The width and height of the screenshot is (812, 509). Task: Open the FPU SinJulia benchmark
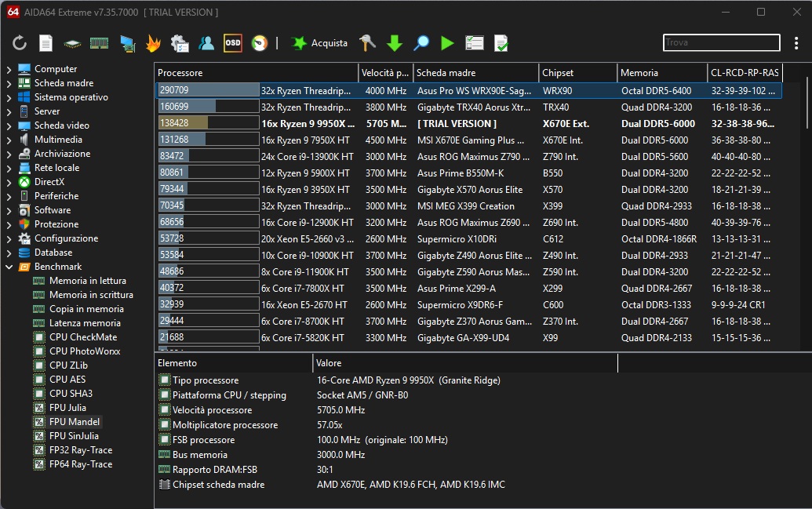tap(74, 436)
